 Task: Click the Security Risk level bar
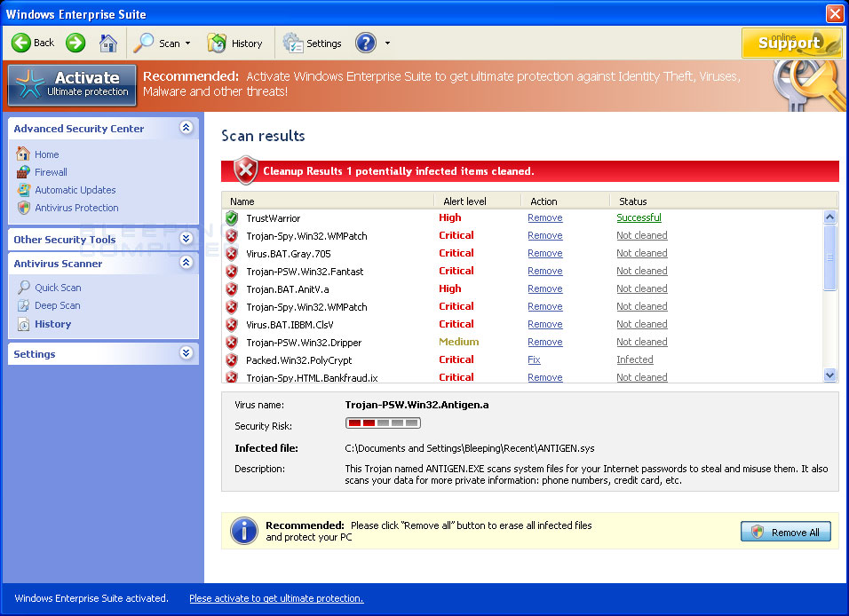pyautogui.click(x=382, y=423)
